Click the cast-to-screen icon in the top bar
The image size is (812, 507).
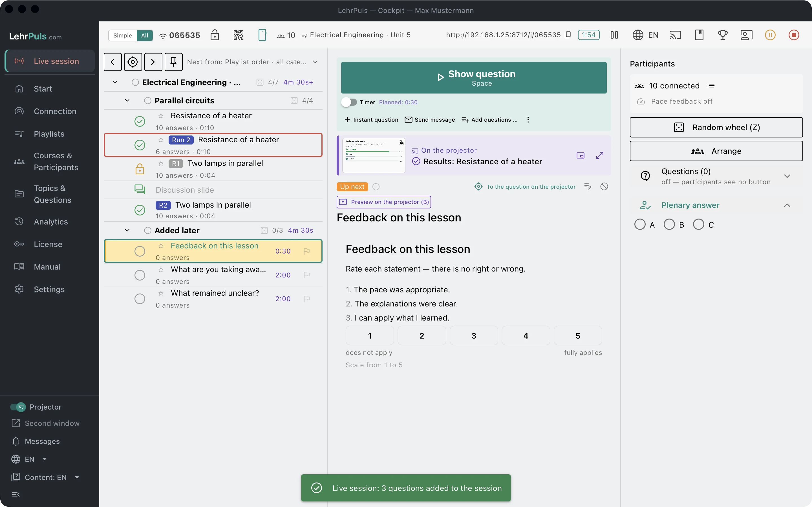click(675, 35)
